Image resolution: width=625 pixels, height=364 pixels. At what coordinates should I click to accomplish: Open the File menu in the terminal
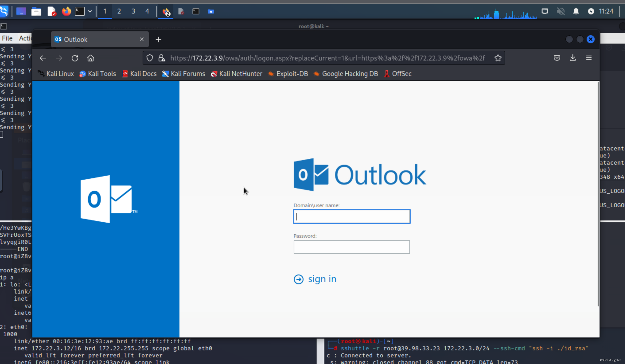[7, 38]
